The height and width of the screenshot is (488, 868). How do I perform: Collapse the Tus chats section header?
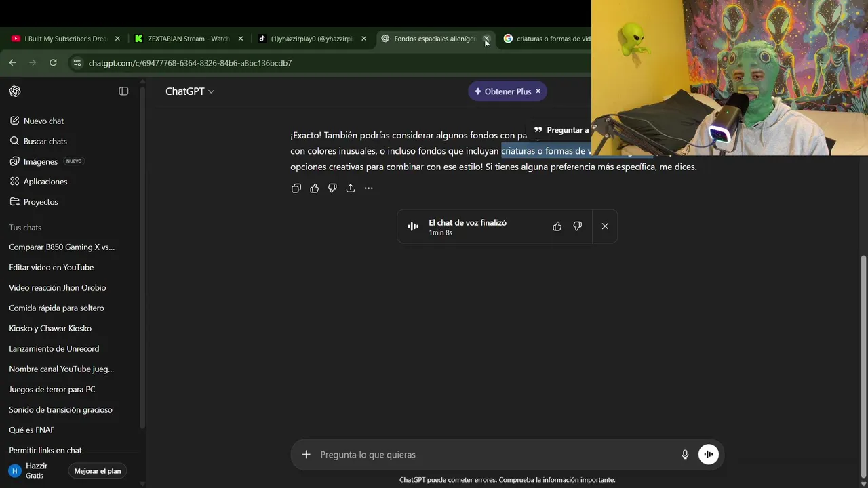pos(25,228)
